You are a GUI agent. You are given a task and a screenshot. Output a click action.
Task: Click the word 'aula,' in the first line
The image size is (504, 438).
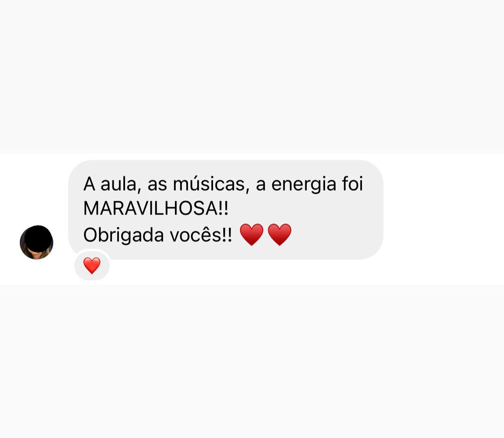[121, 184]
